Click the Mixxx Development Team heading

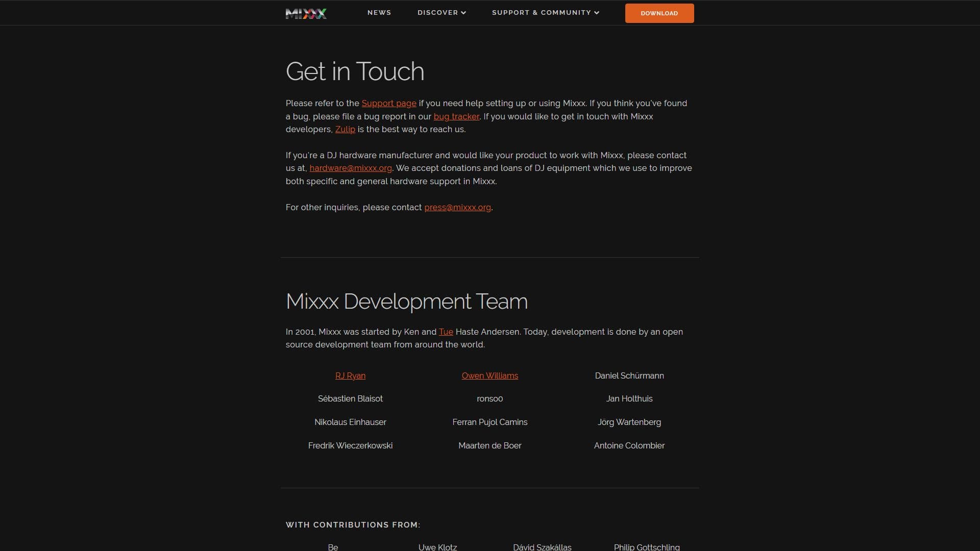[407, 302]
